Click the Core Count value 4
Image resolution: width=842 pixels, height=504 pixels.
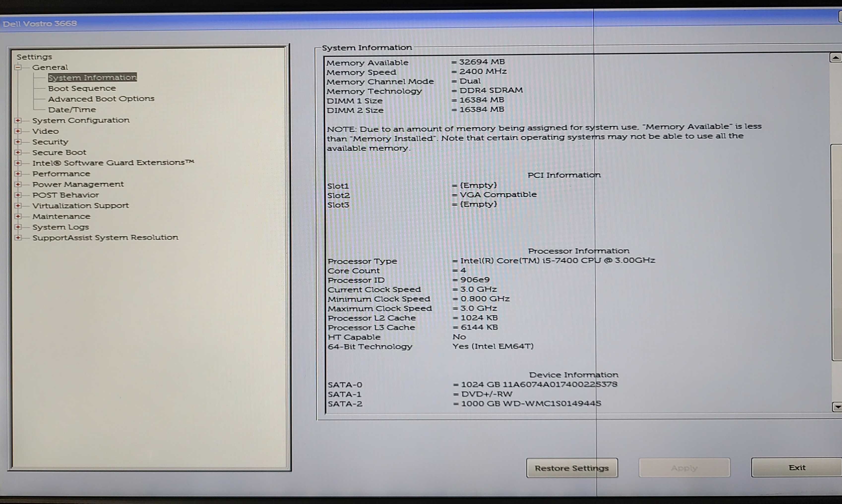pyautogui.click(x=463, y=270)
